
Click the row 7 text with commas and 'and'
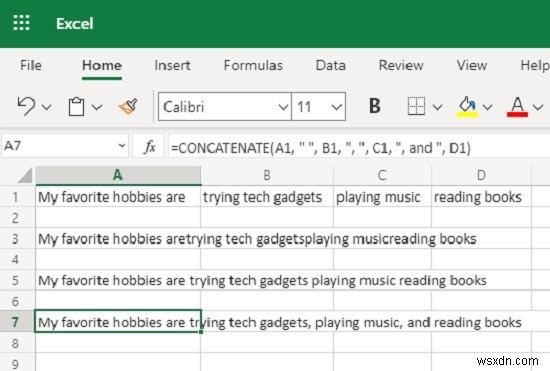click(280, 322)
